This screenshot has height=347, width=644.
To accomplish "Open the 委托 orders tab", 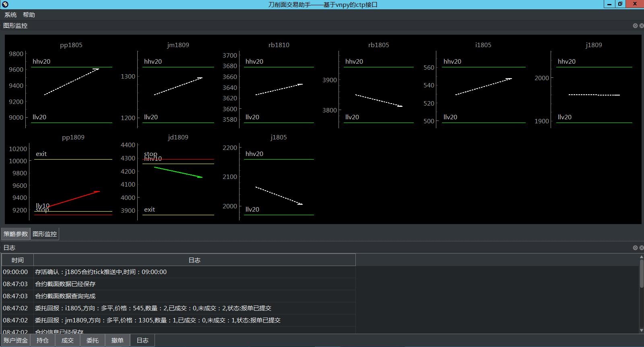I will tap(93, 341).
